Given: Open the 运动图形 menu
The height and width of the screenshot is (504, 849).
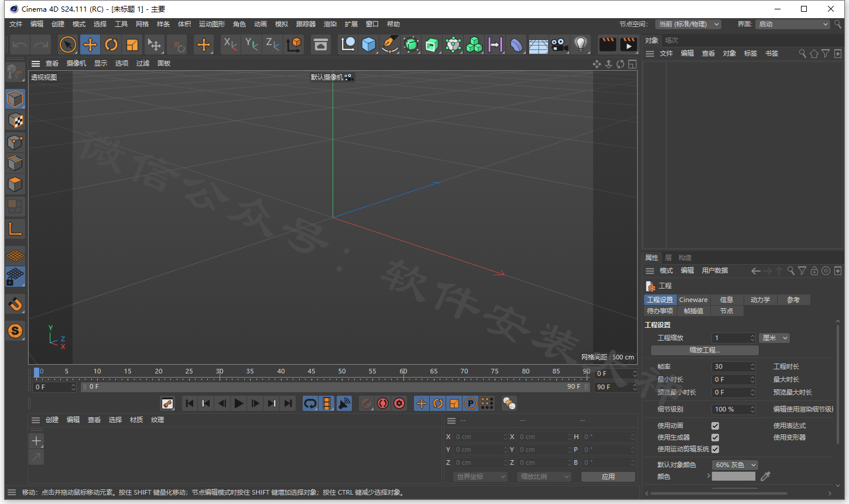Looking at the screenshot, I should [x=211, y=24].
